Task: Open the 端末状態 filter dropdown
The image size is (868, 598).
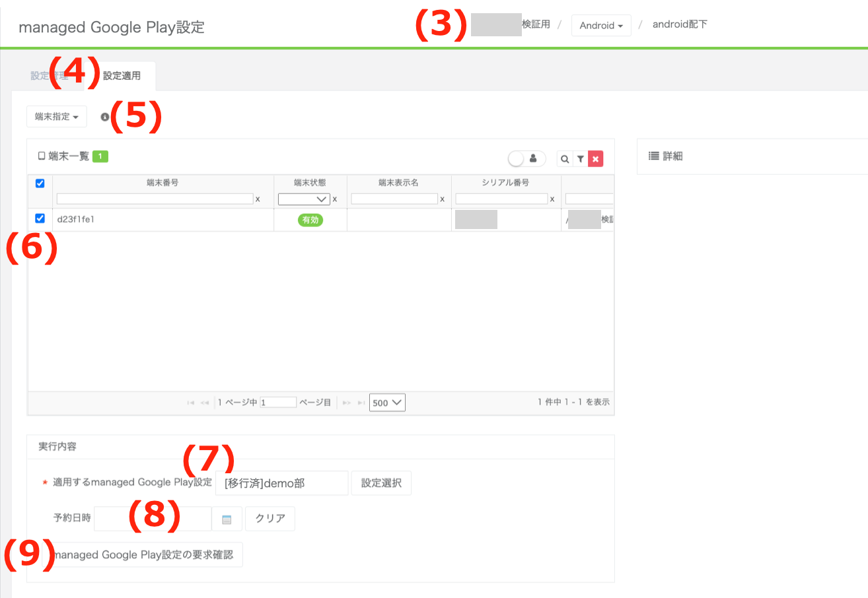Action: click(x=304, y=199)
